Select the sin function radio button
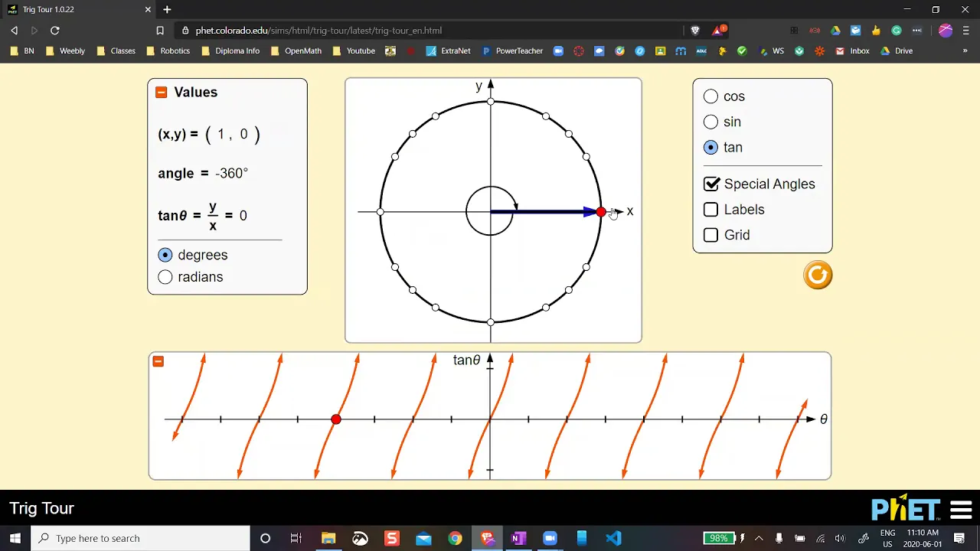Screen dimensions: 980x551 (711, 122)
